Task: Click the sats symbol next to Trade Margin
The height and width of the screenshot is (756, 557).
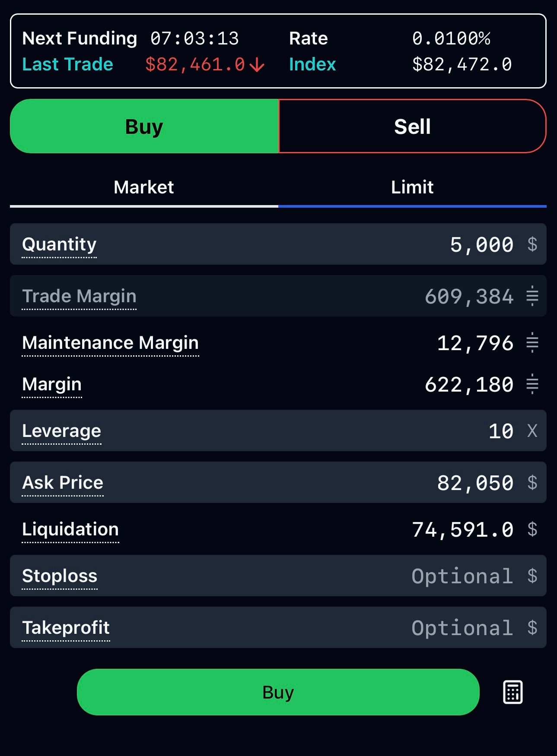Action: click(x=532, y=296)
